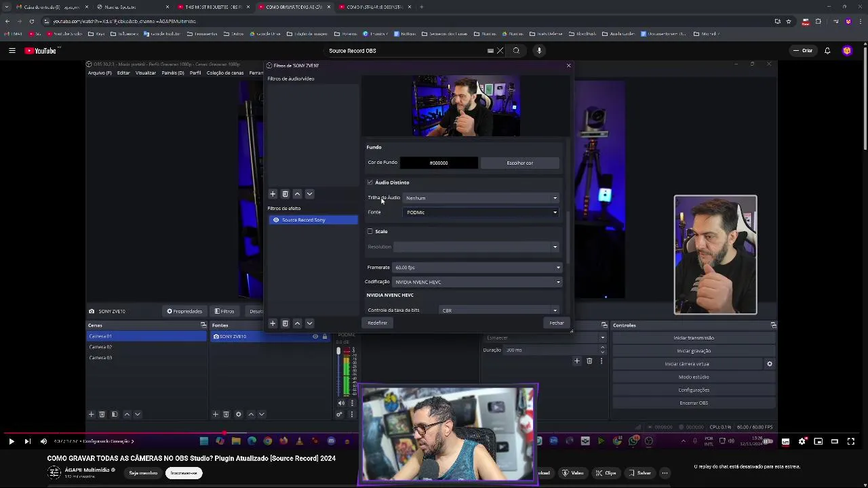The image size is (868, 488).
Task: Move the audio/video filter down
Action: (x=309, y=194)
